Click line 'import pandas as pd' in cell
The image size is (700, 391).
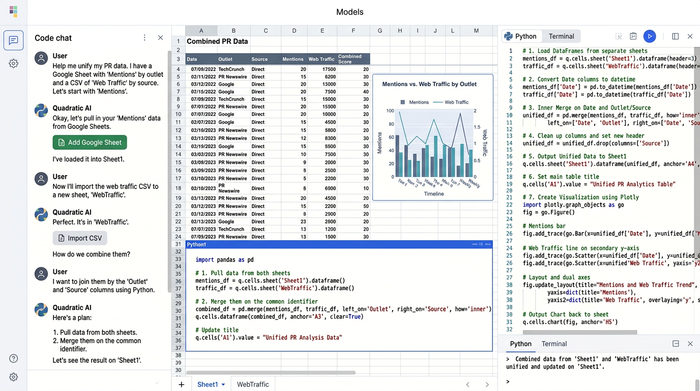pos(225,259)
